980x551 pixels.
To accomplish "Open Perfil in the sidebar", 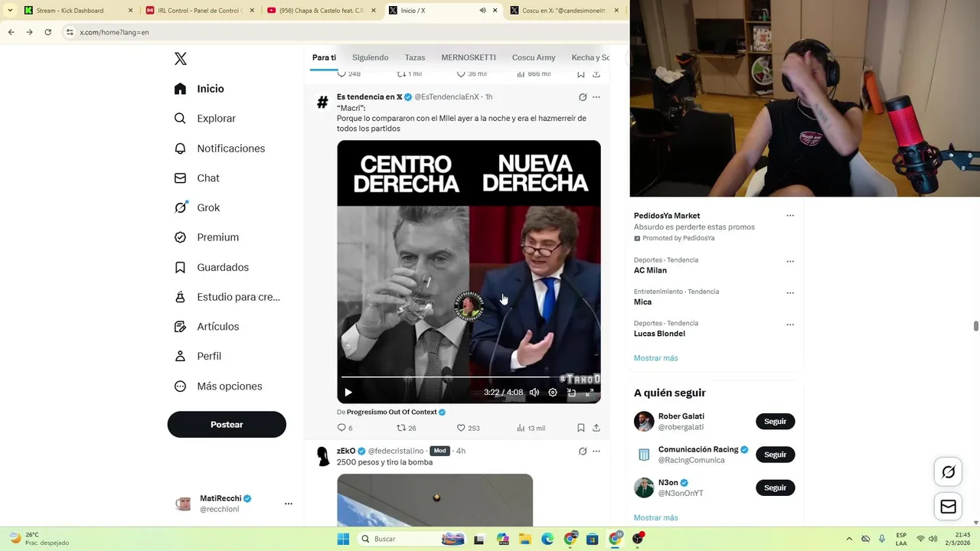I will tap(197, 356).
